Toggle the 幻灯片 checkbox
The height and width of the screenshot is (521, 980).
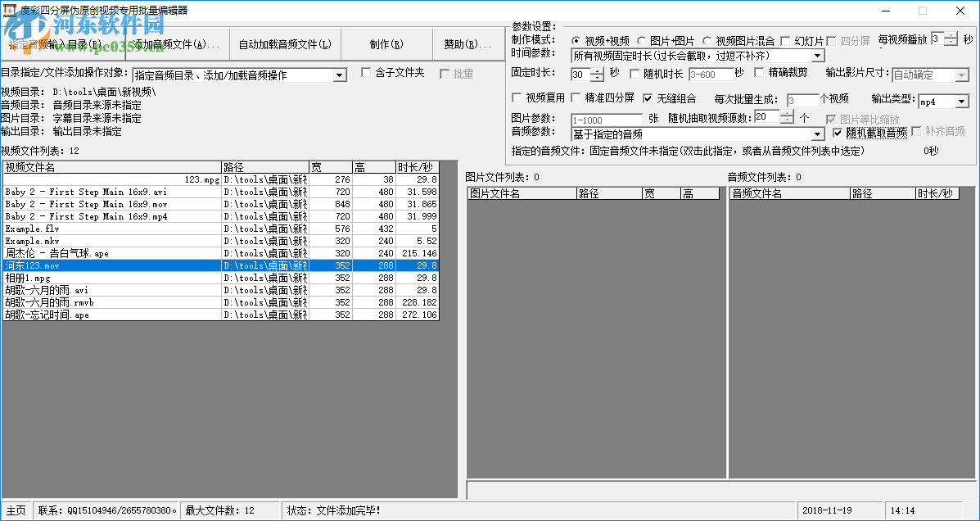pos(785,41)
